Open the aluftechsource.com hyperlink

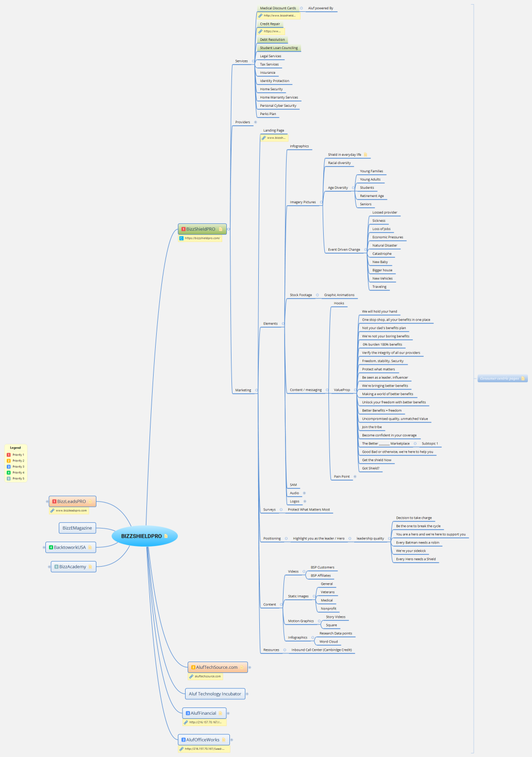[x=208, y=676]
